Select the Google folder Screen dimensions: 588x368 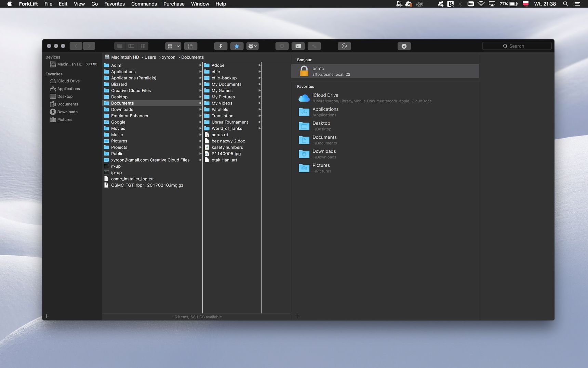tap(152, 122)
